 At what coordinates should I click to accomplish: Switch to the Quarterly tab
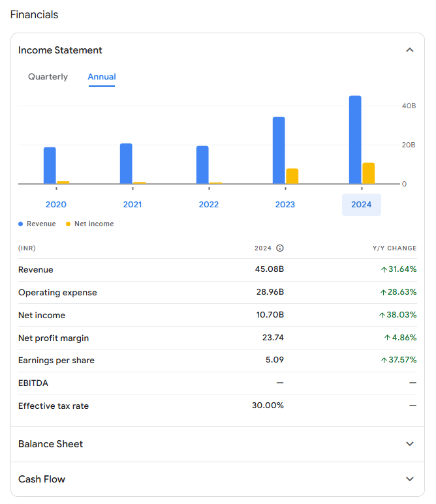point(48,77)
